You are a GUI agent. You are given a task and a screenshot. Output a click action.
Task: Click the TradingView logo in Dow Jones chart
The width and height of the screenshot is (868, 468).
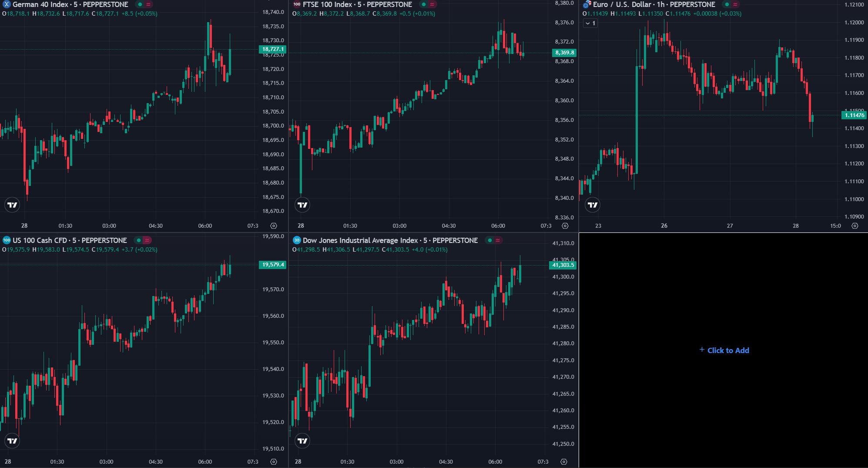[x=302, y=441]
